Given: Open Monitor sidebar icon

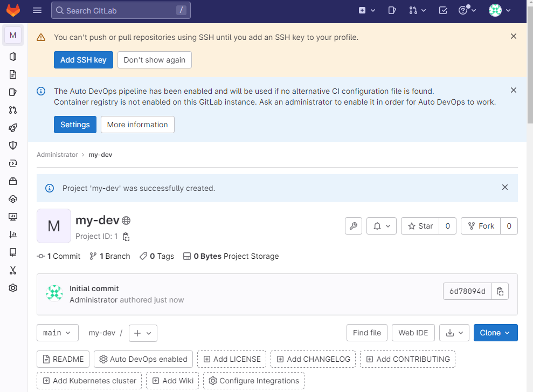Looking at the screenshot, I should click(x=13, y=217).
